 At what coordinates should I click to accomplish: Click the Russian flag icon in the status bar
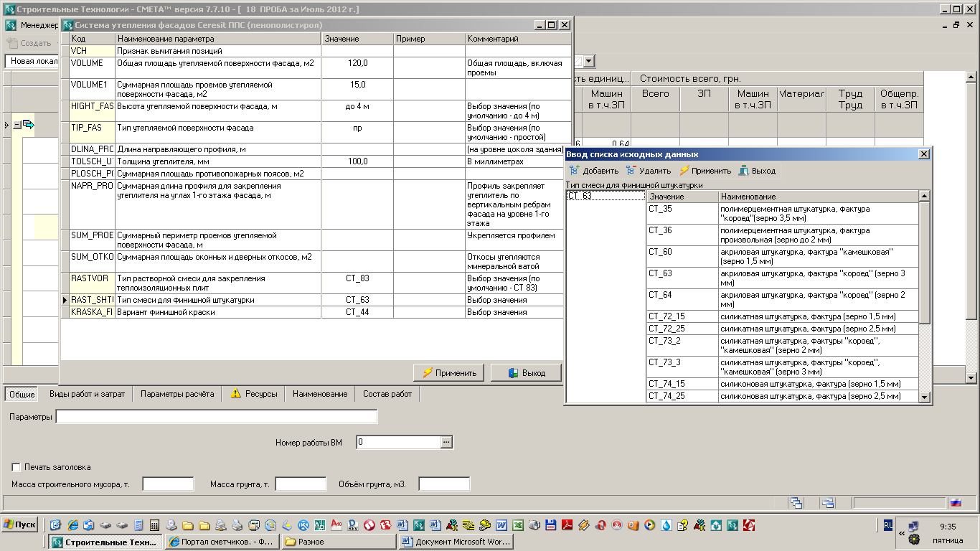[956, 503]
